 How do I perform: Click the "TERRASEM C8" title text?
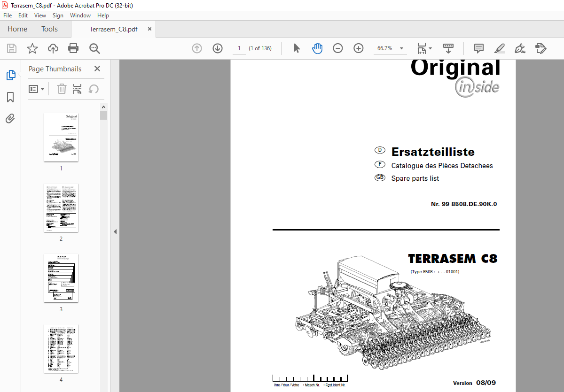(x=453, y=259)
